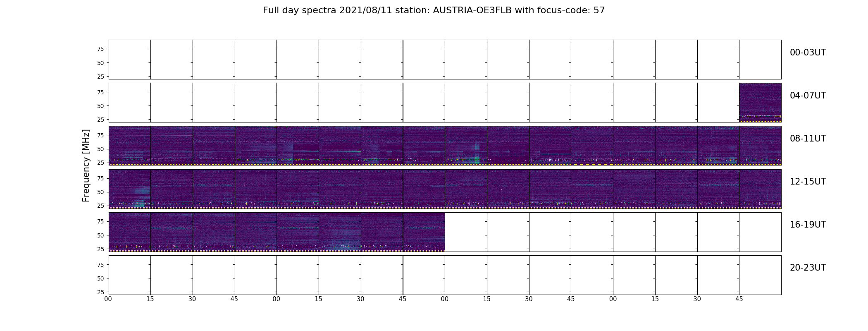Select the '04-07UT' row label
The width and height of the screenshot is (868, 331).
[x=808, y=96]
